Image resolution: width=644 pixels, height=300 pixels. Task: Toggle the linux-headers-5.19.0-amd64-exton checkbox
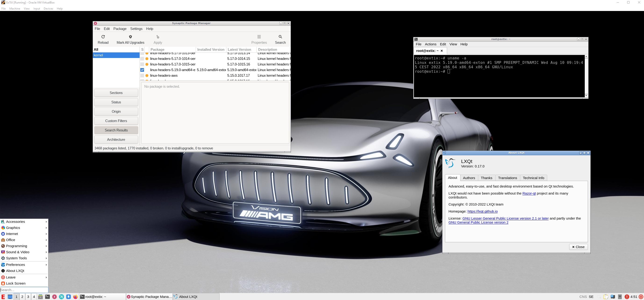142,70
